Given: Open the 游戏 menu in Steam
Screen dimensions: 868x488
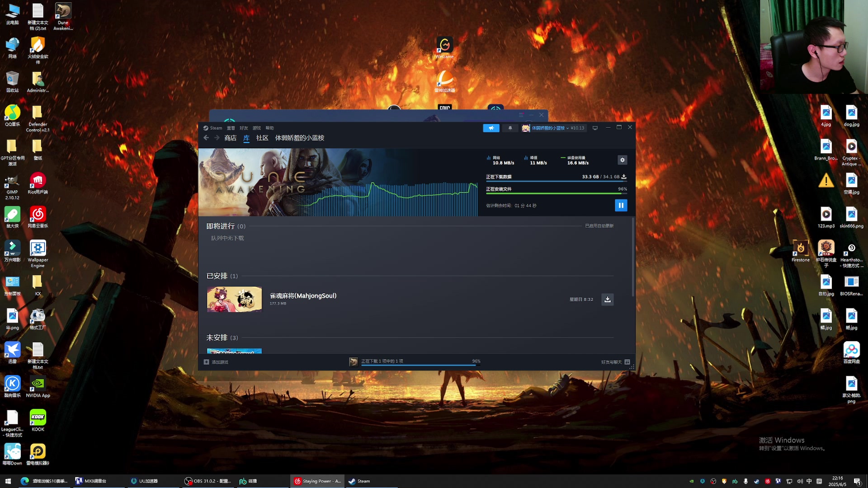Looking at the screenshot, I should [257, 128].
